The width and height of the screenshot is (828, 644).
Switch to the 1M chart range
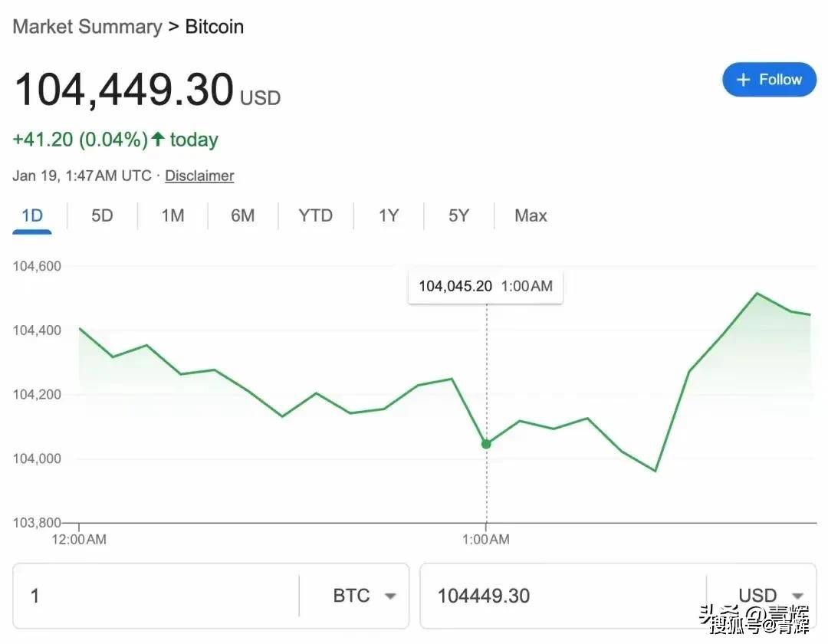pos(172,216)
